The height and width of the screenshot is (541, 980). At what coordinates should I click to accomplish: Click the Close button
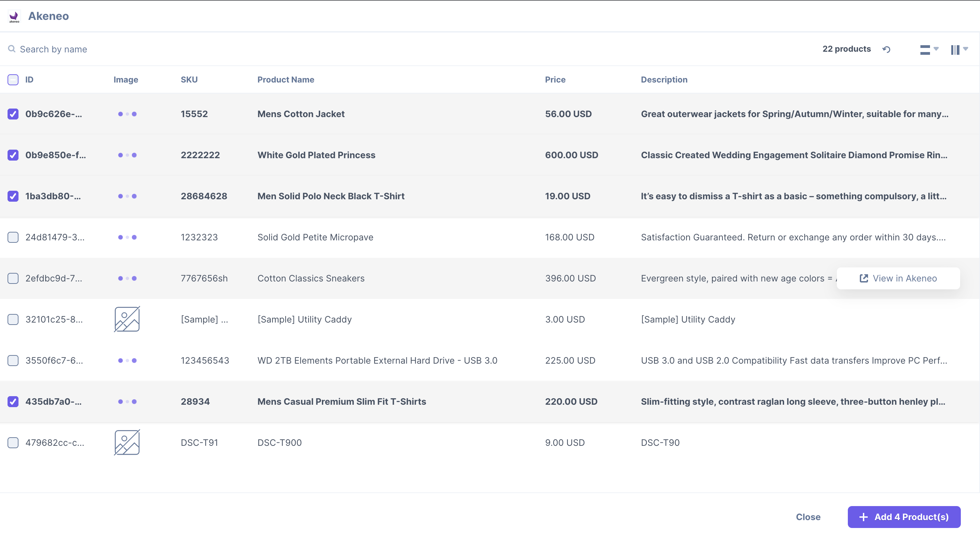(x=808, y=517)
